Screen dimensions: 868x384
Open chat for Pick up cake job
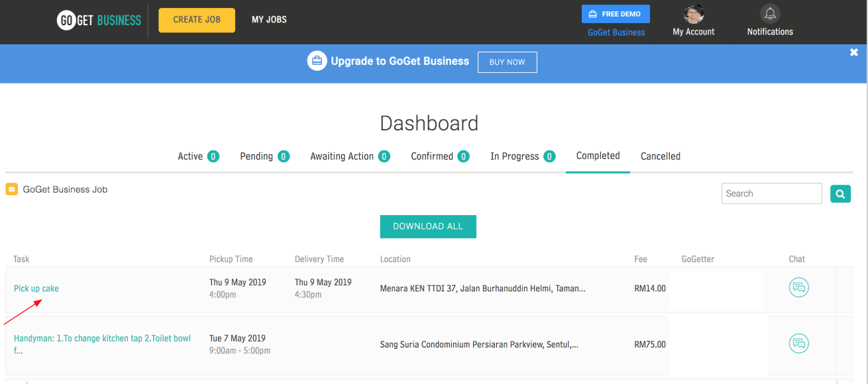pos(798,287)
